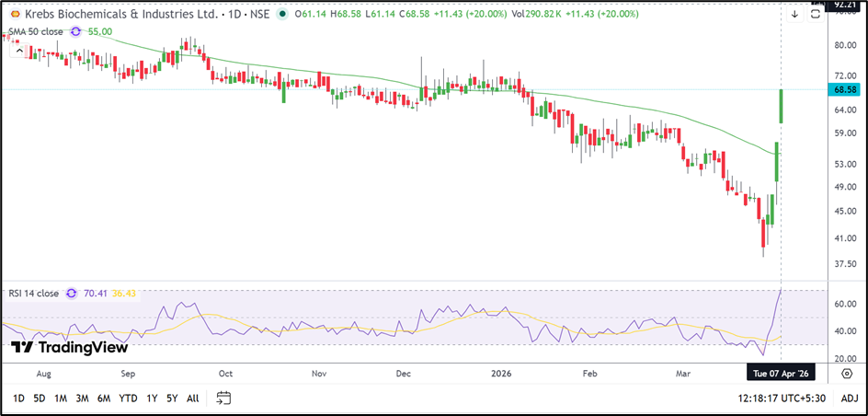Click the TradingView logo

tap(69, 347)
